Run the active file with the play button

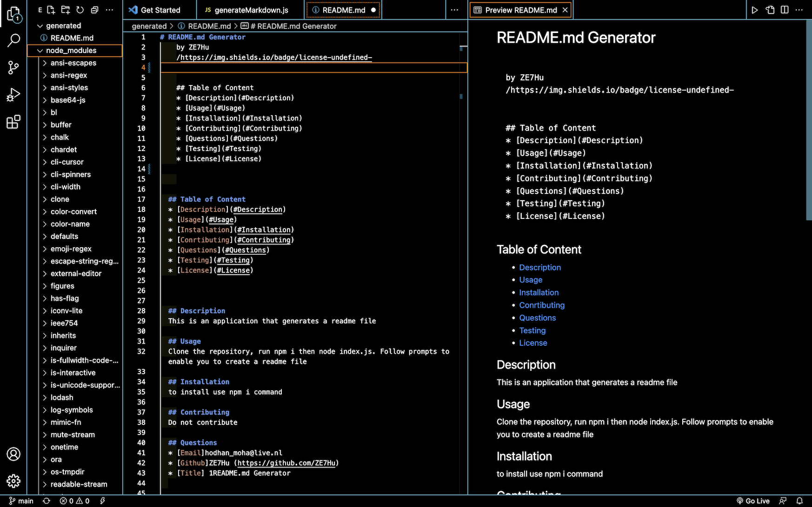click(755, 9)
